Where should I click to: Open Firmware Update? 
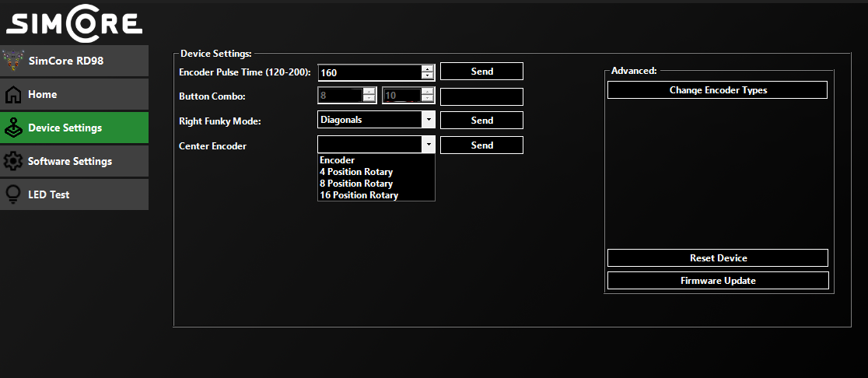tap(718, 281)
